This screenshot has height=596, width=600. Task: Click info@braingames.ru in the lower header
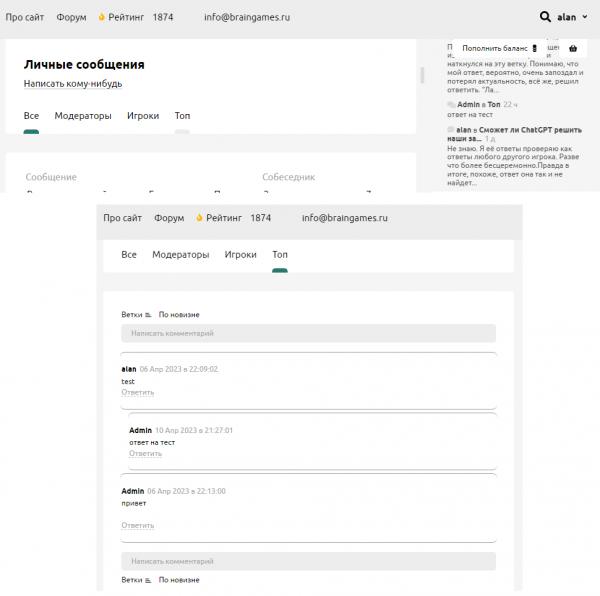pyautogui.click(x=345, y=218)
